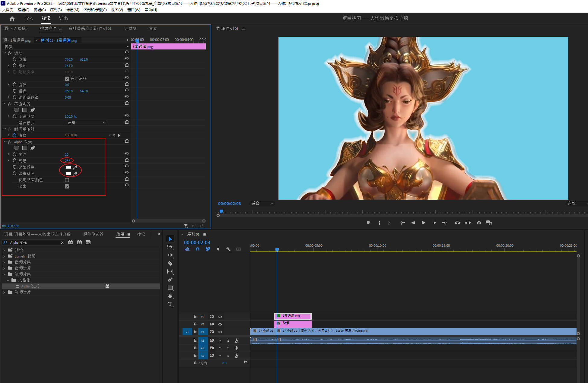Click the 导出 workspace button
588x383 pixels.
[x=63, y=18]
